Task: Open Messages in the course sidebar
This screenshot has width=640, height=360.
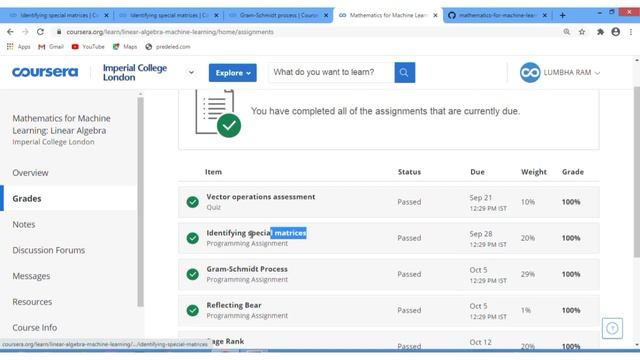Action: [31, 276]
